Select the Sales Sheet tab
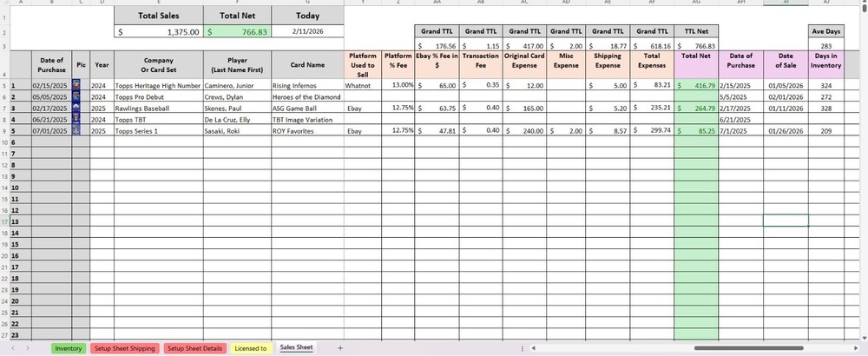Image resolution: width=868 pixels, height=356 pixels. click(x=296, y=347)
